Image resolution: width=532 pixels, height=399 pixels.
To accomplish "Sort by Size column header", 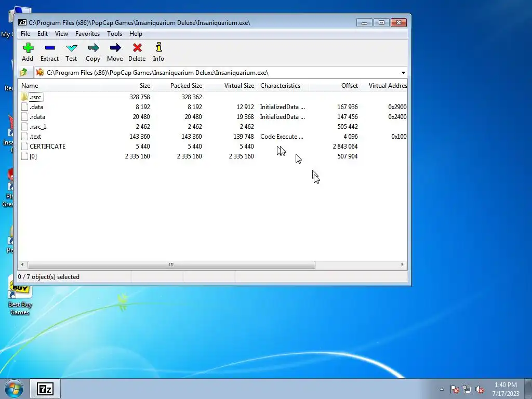I will 127,86.
